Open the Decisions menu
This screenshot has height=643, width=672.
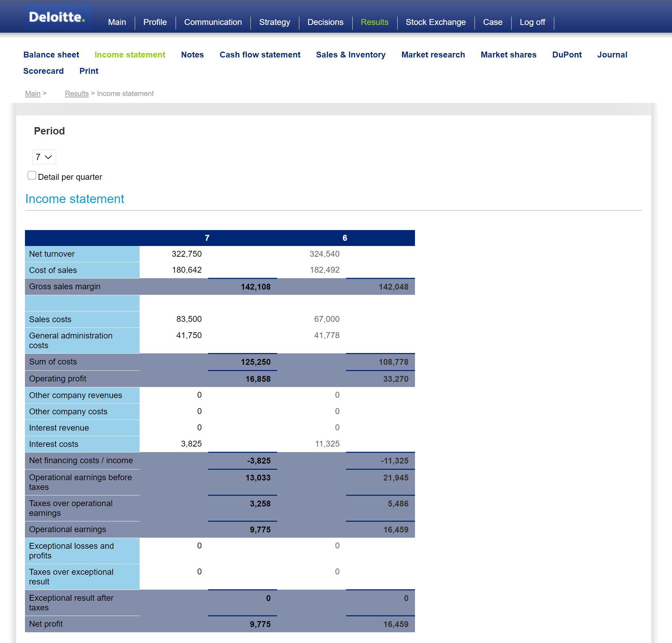(325, 22)
